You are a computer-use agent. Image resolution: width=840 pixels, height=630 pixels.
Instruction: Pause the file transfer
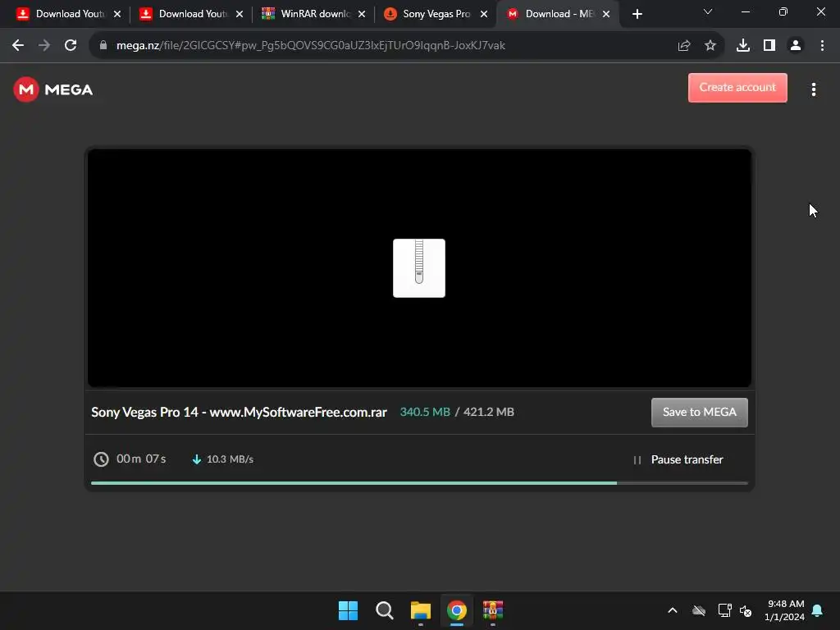coord(678,459)
